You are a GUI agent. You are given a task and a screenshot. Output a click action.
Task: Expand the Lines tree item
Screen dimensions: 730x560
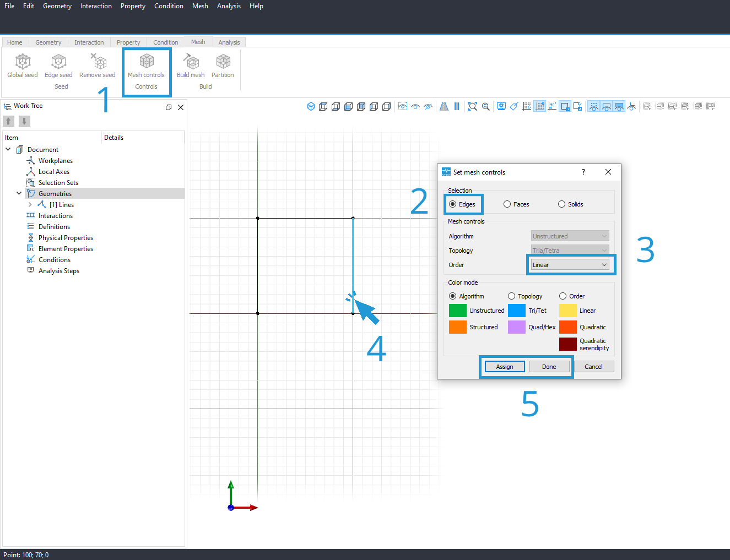(30, 205)
